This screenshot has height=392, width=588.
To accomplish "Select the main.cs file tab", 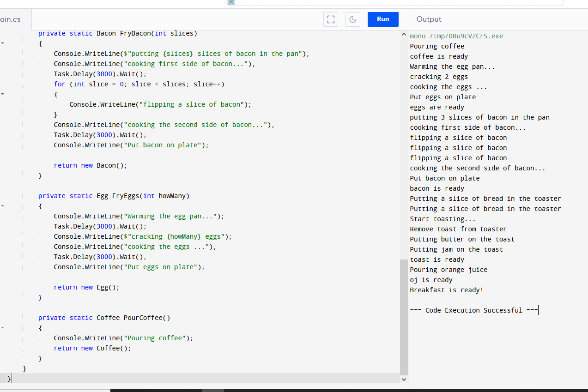I will [x=11, y=19].
